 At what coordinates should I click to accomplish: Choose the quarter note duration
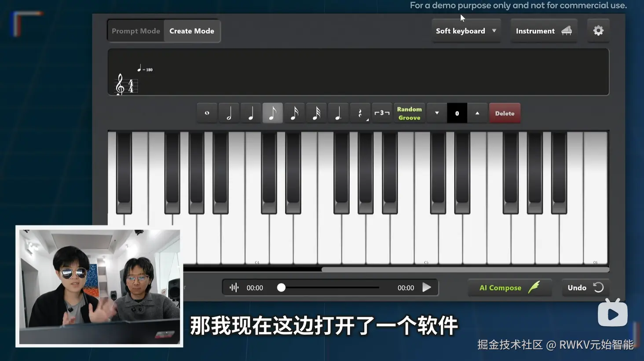click(x=251, y=113)
